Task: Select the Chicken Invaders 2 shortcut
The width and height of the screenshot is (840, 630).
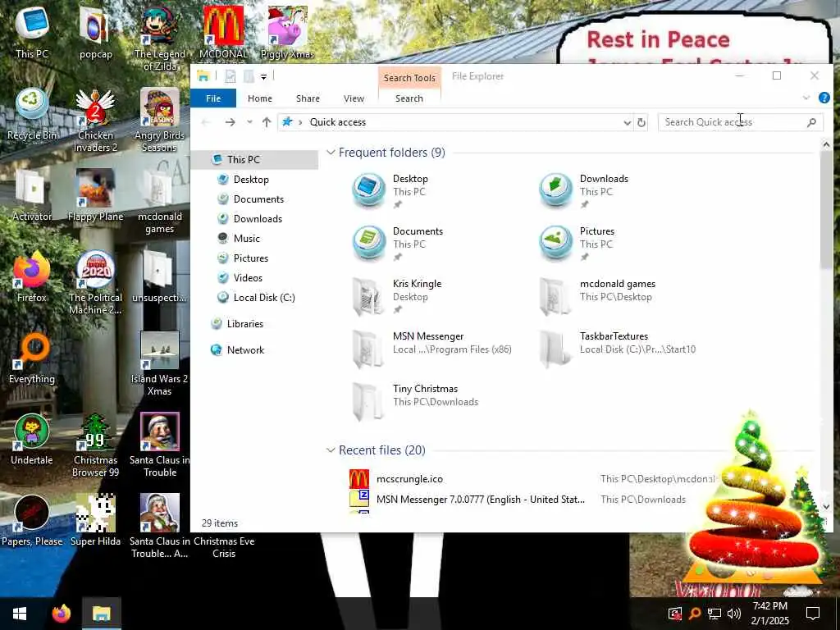Action: click(x=95, y=120)
